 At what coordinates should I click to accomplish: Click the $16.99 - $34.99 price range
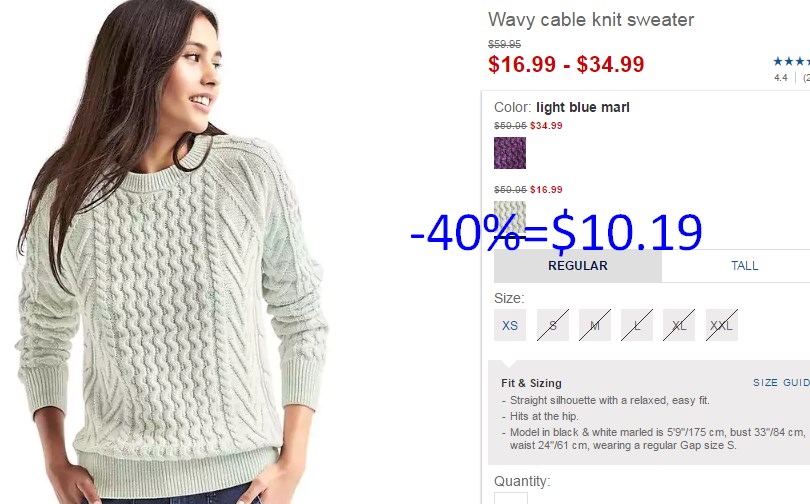tap(566, 64)
